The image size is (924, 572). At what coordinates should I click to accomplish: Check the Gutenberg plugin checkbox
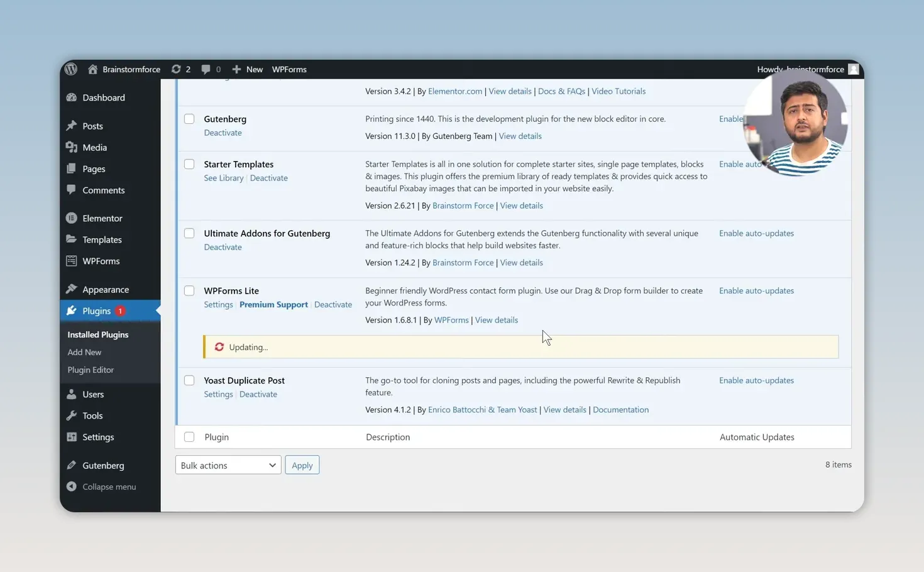pyautogui.click(x=189, y=119)
